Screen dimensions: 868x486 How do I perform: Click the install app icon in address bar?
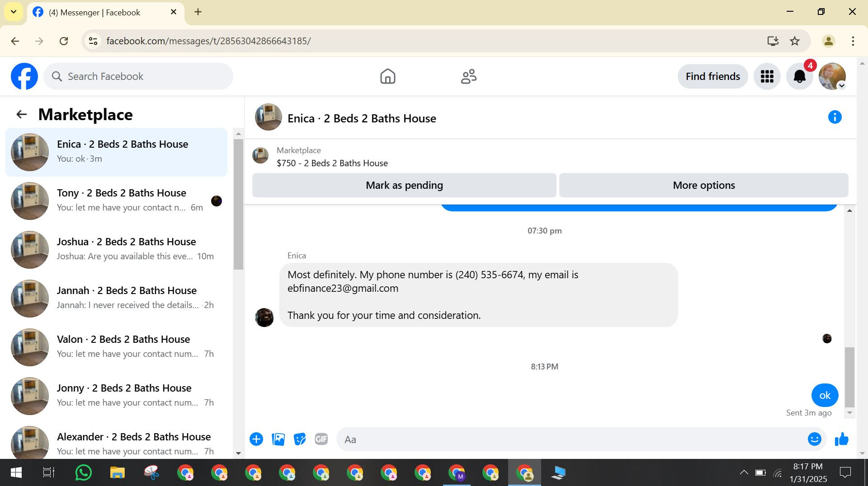click(x=773, y=41)
